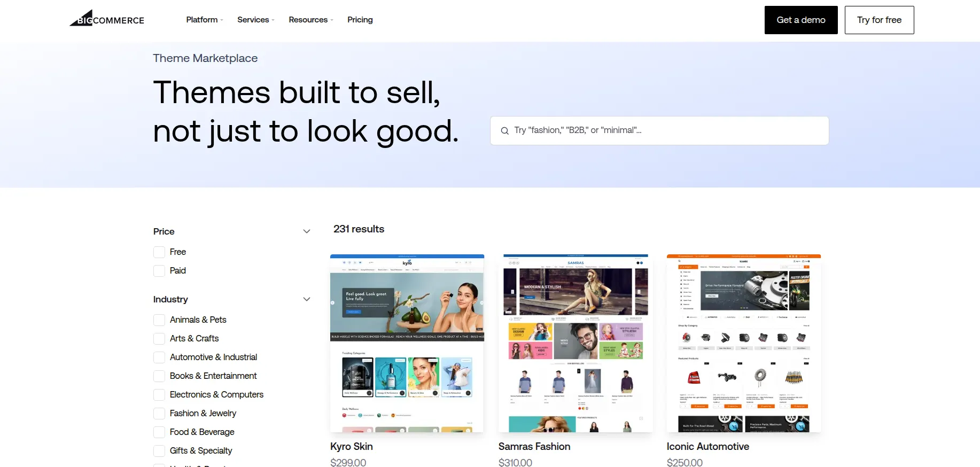Click the Samras Fashion theme title
Screen dimensions: 980x467
coord(534,447)
